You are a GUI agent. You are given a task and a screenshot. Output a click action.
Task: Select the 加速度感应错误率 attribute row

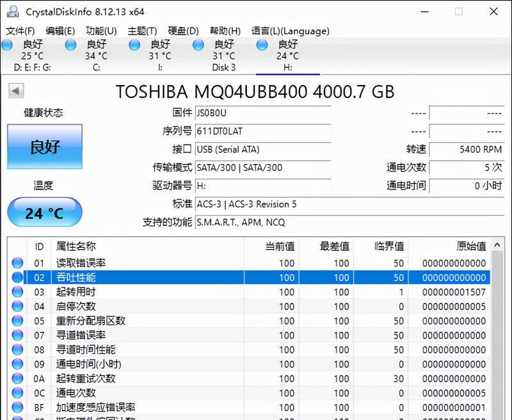click(x=249, y=407)
